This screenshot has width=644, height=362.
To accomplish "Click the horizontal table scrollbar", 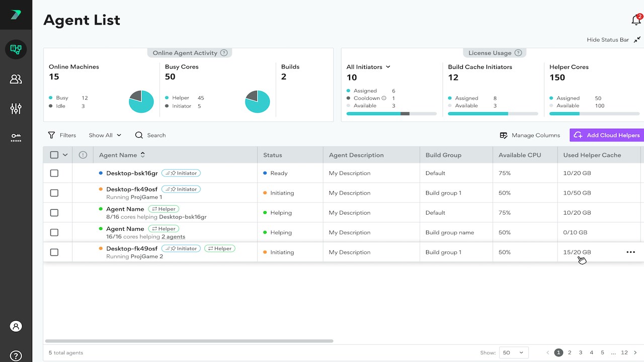I will 189,341.
